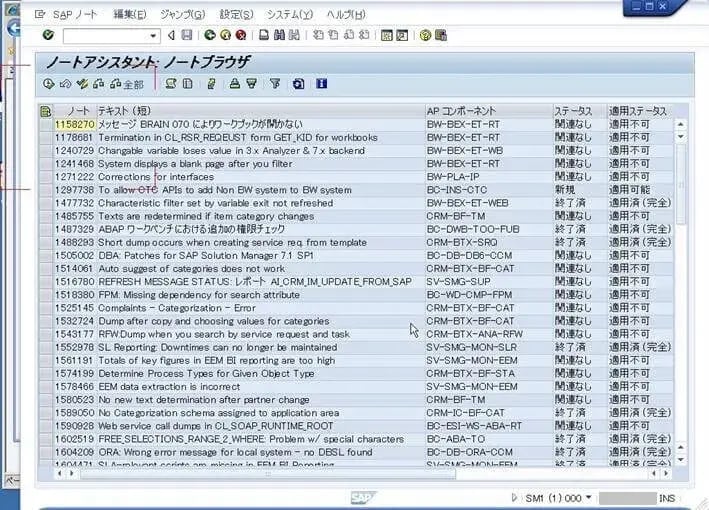Click the Find Next binoculars icon
Viewport: 709px width, 510px height.
click(294, 35)
